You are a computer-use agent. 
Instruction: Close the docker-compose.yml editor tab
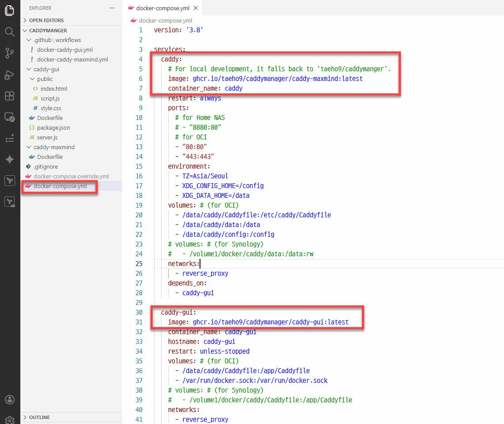(x=196, y=8)
